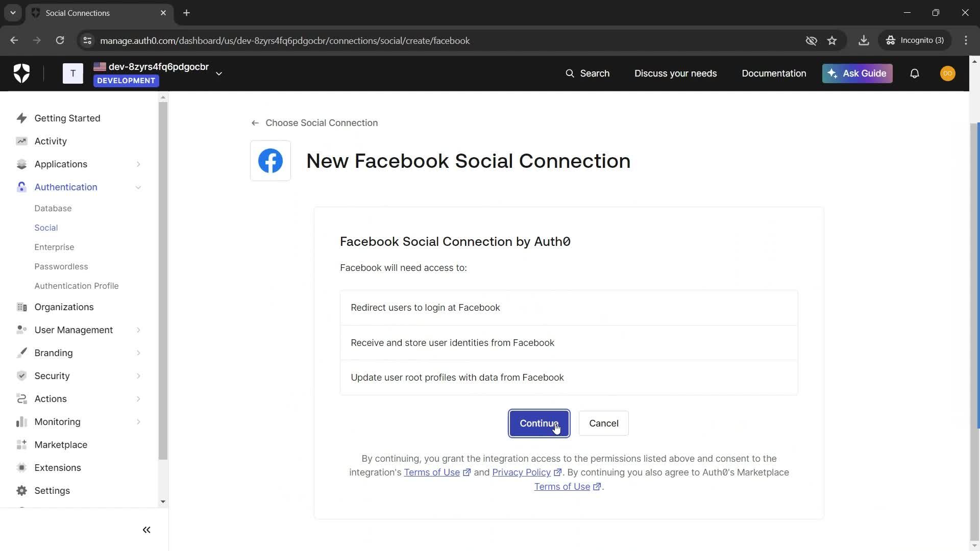Expand the Applications menu section
Image resolution: width=980 pixels, height=551 pixels.
[138, 164]
